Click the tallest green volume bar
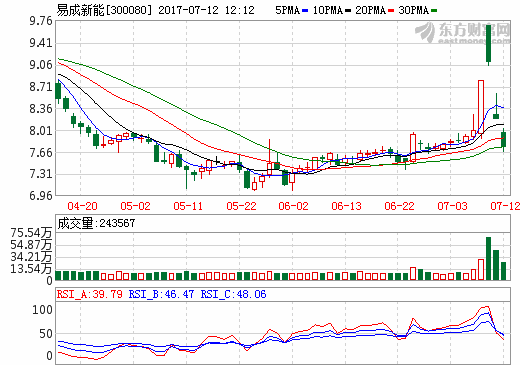Screen dimensions: 520x365 coord(489,258)
